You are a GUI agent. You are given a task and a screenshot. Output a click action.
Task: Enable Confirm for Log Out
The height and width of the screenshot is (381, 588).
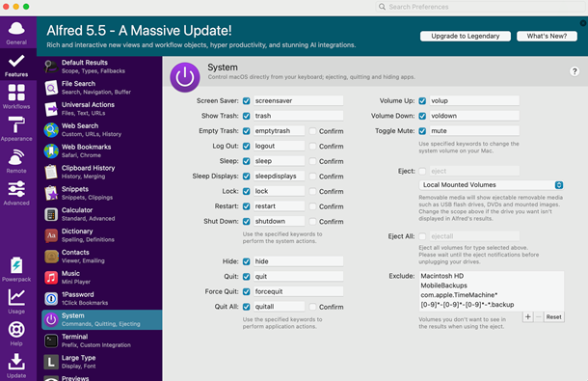pyautogui.click(x=312, y=146)
